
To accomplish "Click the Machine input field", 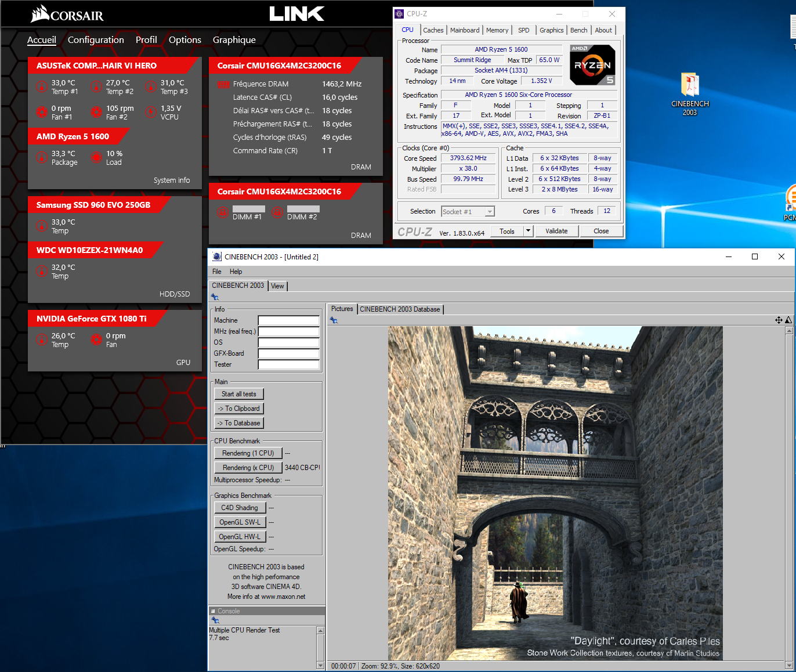I will pos(289,320).
